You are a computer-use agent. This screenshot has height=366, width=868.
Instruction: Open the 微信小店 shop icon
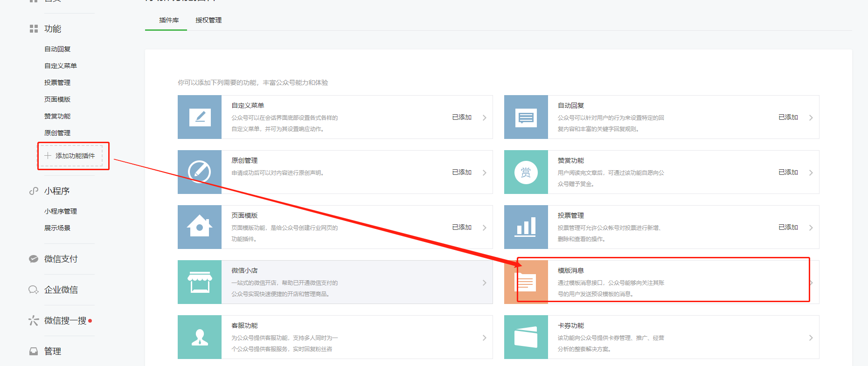click(200, 282)
